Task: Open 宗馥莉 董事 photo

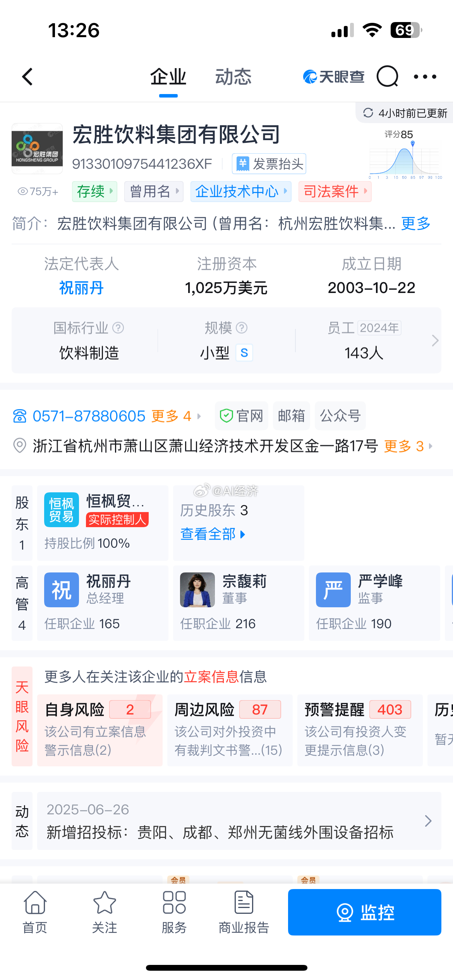Action: point(197,590)
